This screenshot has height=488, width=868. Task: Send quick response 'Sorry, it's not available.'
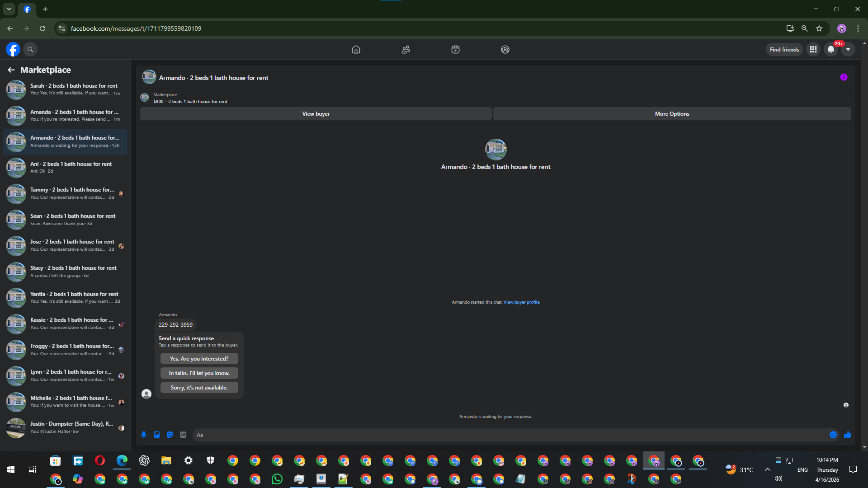point(199,388)
